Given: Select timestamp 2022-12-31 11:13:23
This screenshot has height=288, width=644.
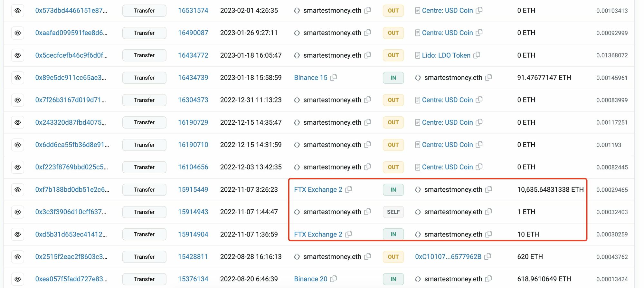Looking at the screenshot, I should point(251,100).
